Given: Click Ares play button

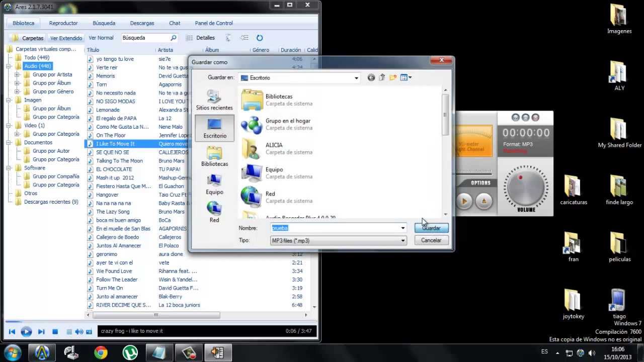Looking at the screenshot, I should (27, 332).
